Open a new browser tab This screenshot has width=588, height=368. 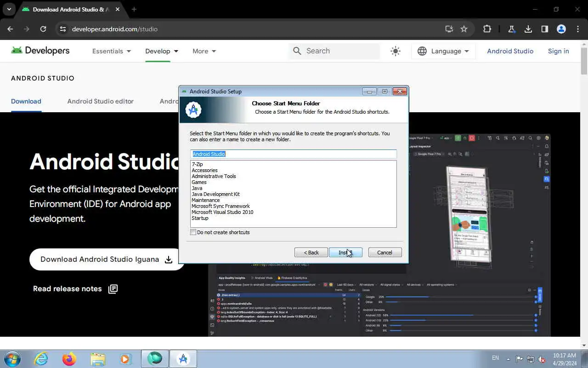point(134,9)
